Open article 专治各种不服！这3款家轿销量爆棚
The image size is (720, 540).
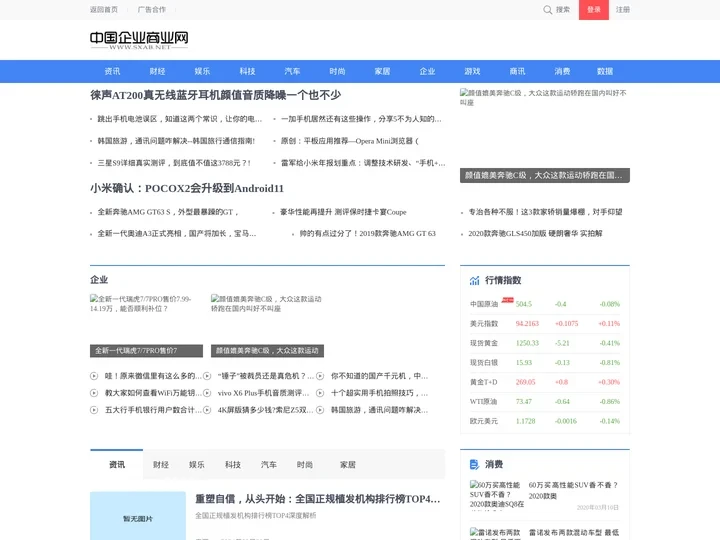[x=545, y=212]
